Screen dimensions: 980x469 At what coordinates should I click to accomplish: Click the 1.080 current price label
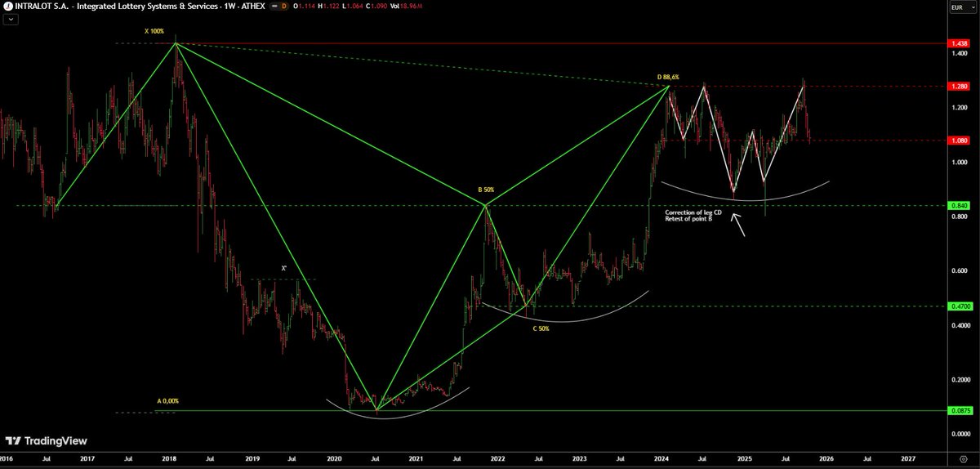point(959,141)
